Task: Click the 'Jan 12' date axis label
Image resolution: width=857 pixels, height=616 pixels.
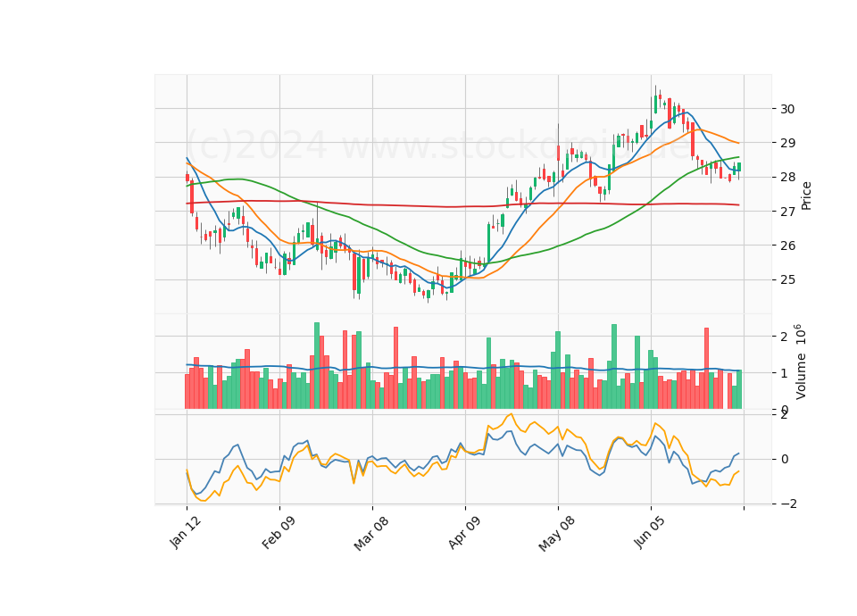Action: pos(186,532)
